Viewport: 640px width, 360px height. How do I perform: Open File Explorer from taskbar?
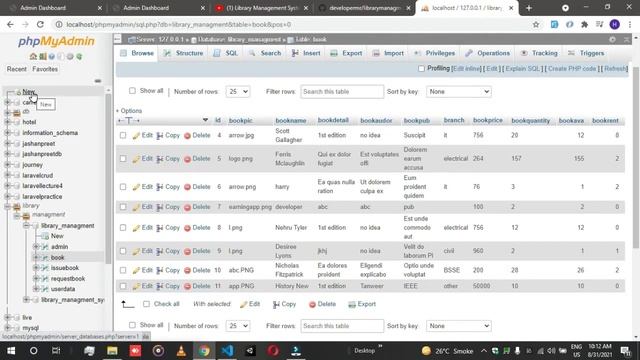click(x=112, y=351)
